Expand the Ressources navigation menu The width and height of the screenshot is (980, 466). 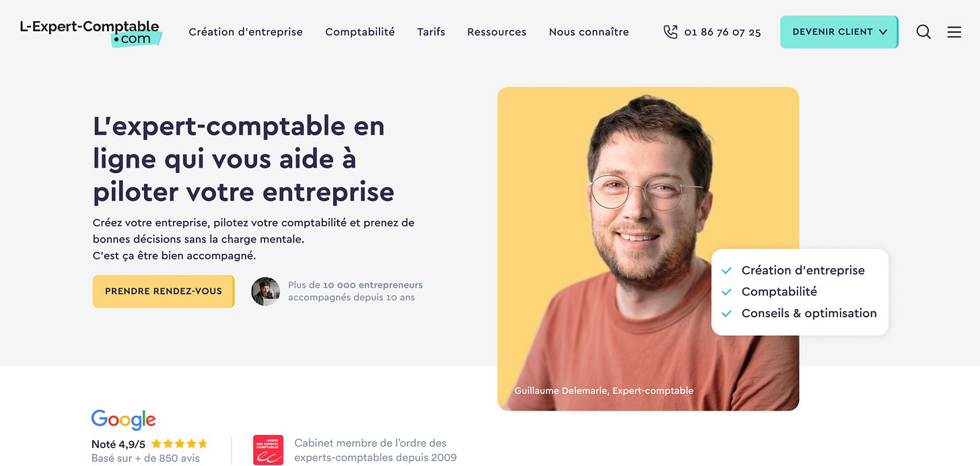click(497, 32)
